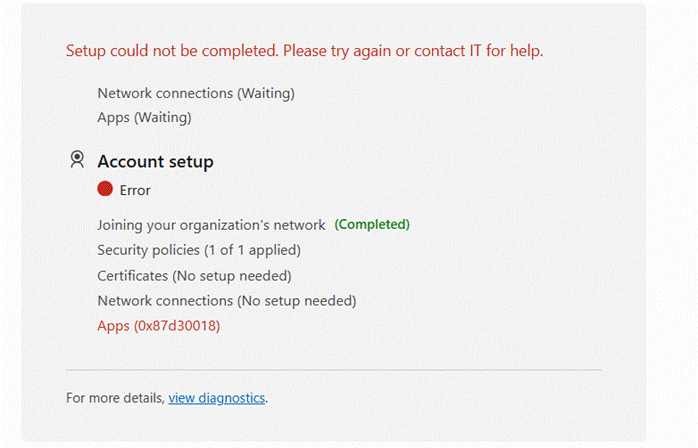Image resolution: width=698 pixels, height=448 pixels.
Task: Select 'Certificates (No setup needed)' line
Action: tap(194, 276)
